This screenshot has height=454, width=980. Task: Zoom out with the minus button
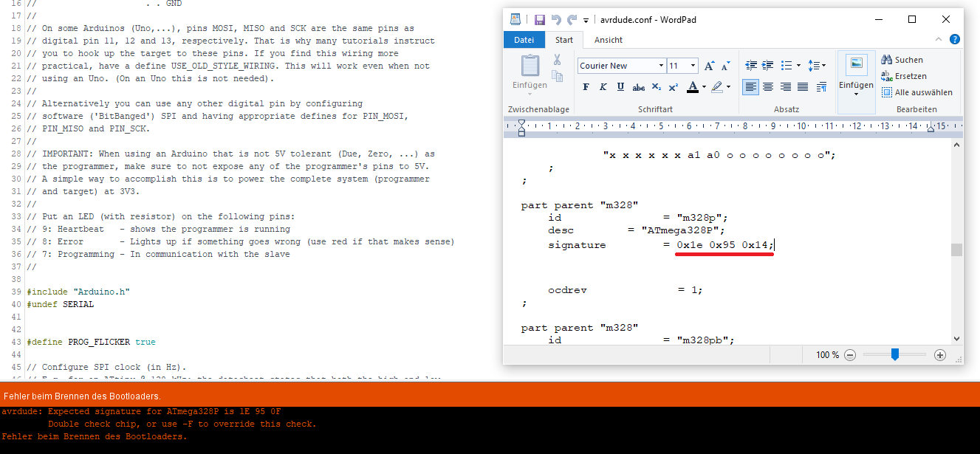point(850,355)
